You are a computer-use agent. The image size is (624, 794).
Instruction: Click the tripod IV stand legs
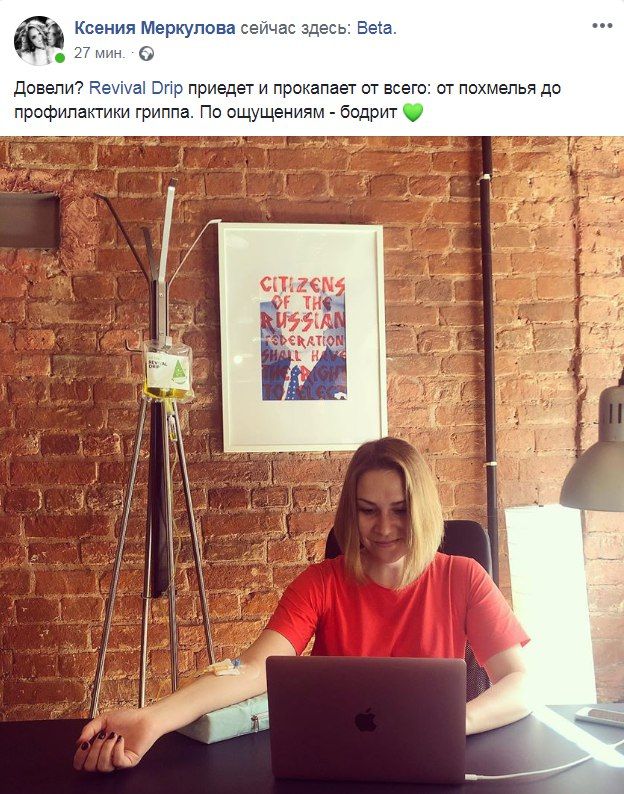click(x=152, y=557)
